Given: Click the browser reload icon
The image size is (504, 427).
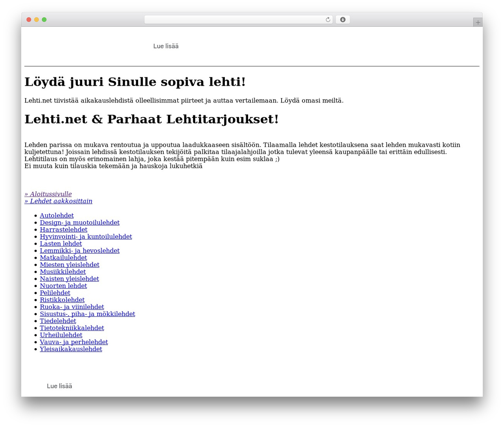Looking at the screenshot, I should click(x=328, y=20).
